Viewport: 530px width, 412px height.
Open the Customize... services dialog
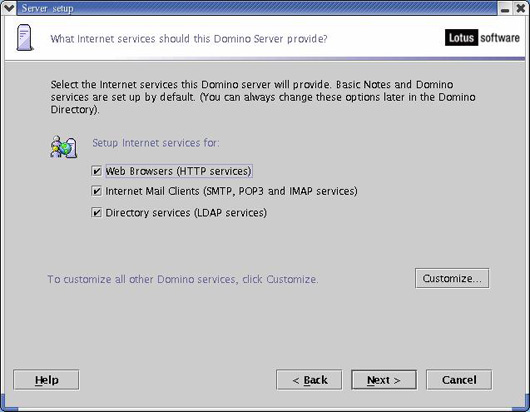(x=452, y=278)
